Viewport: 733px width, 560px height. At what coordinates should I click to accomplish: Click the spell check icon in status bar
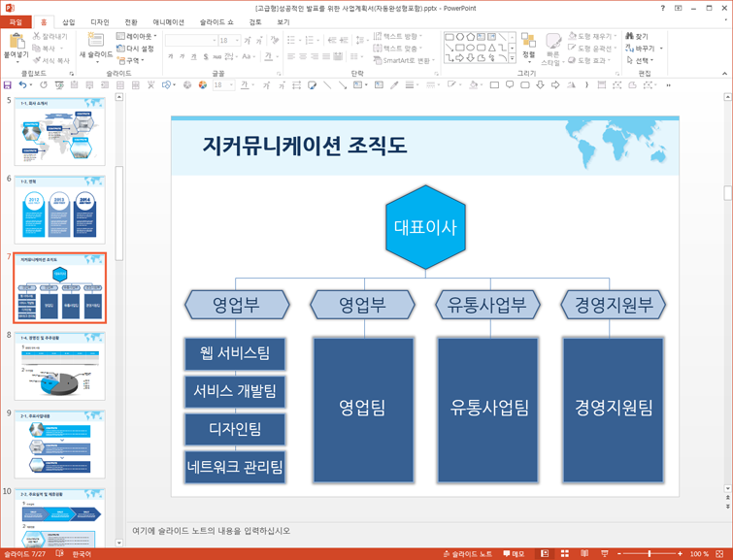point(60,554)
